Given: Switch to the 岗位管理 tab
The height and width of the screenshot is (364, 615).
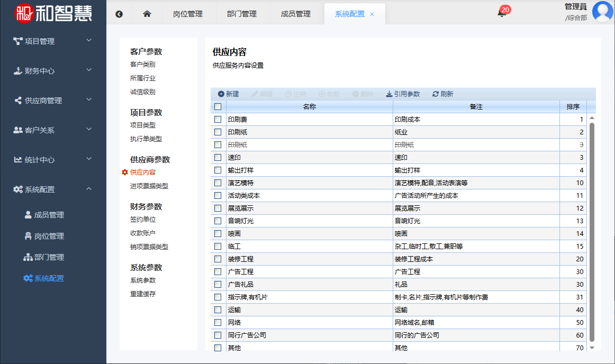Looking at the screenshot, I should pyautogui.click(x=188, y=14).
